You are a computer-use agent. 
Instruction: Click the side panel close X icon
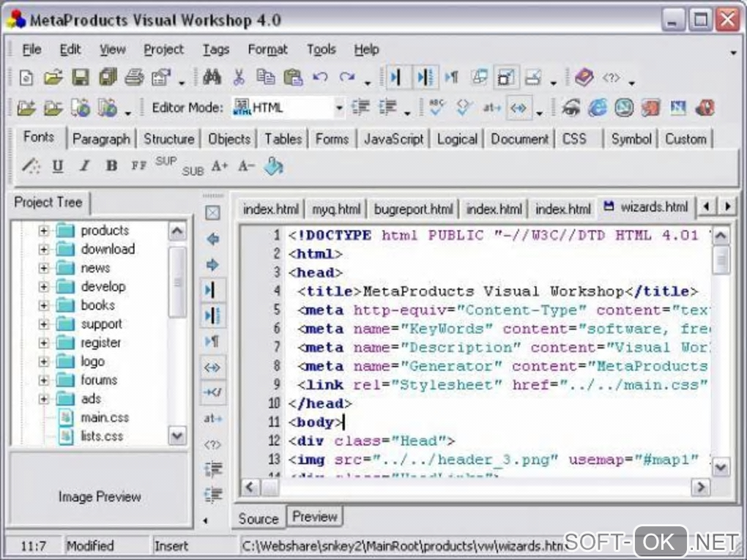pos(212,213)
